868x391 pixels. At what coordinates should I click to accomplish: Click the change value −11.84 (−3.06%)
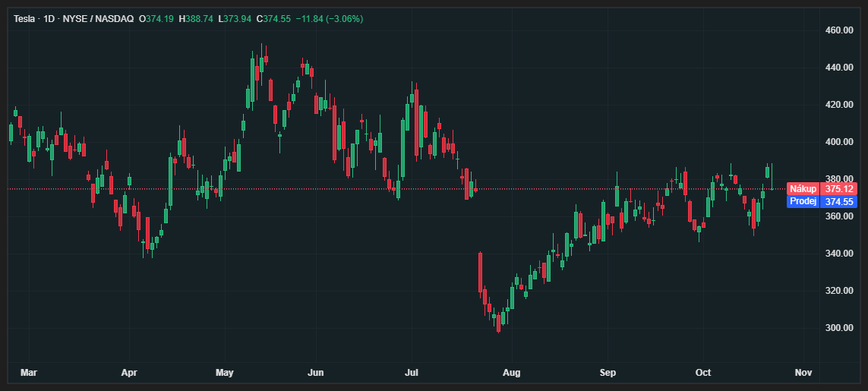[x=330, y=19]
